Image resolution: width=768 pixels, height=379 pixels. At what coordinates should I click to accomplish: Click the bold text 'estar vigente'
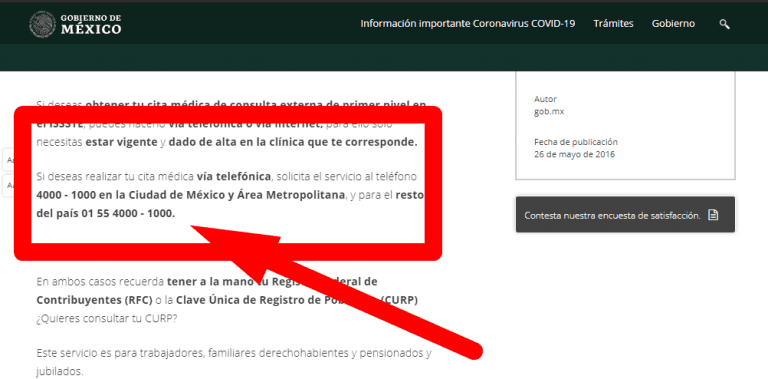point(121,143)
